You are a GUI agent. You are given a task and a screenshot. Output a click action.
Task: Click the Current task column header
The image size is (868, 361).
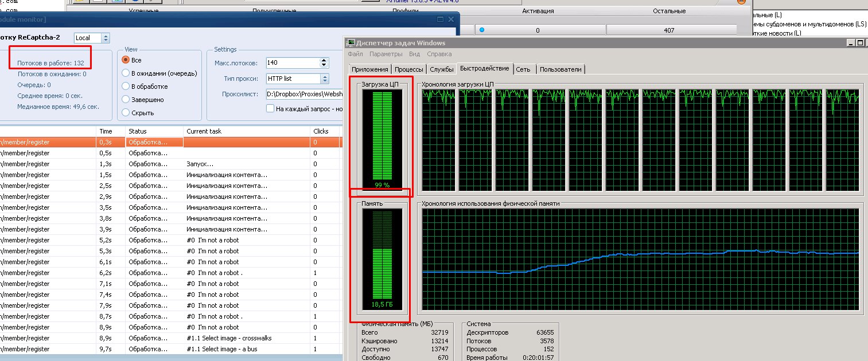click(204, 131)
